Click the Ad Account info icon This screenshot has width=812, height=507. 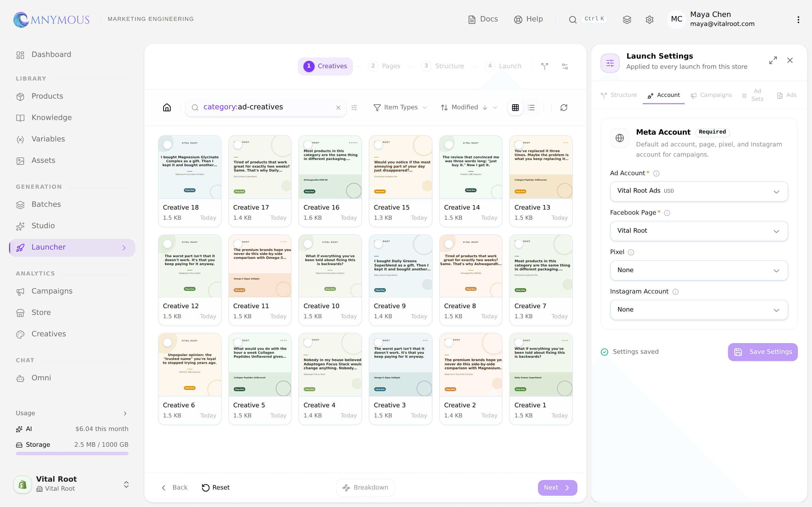coord(656,173)
